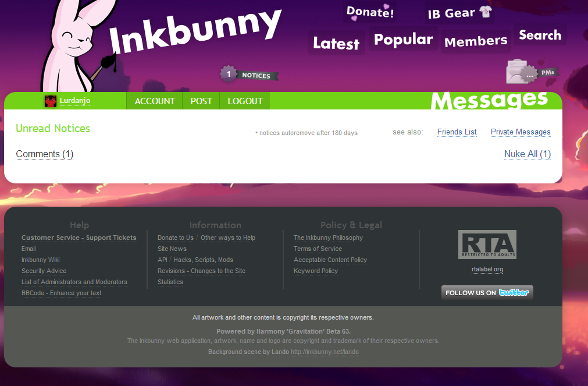Viewport: 588px width, 386px height.
Task: Click the API link
Action: (162, 260)
